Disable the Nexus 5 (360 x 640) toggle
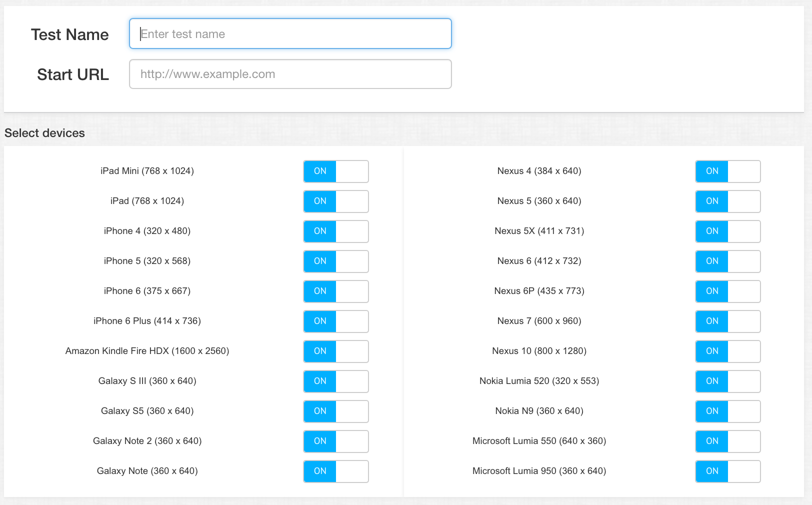The image size is (812, 505). [728, 201]
